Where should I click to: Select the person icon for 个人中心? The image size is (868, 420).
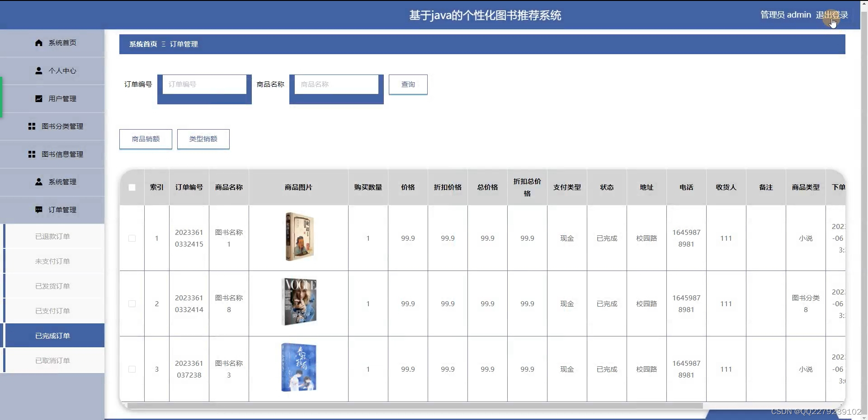coord(38,70)
